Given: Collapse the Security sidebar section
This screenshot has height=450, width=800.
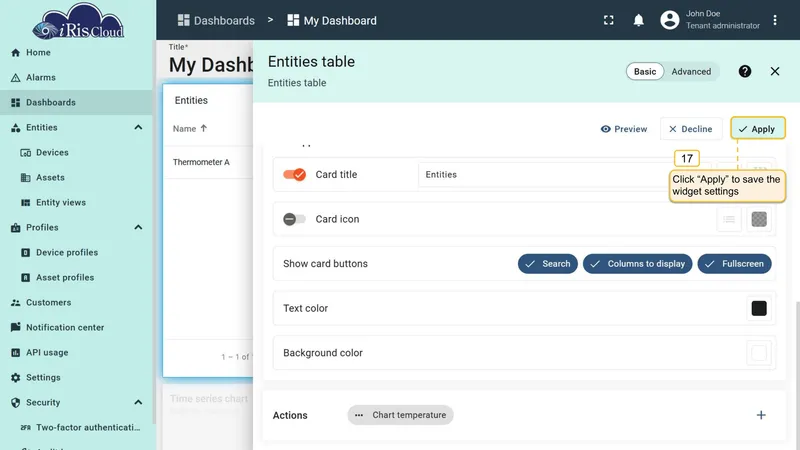Looking at the screenshot, I should [138, 403].
